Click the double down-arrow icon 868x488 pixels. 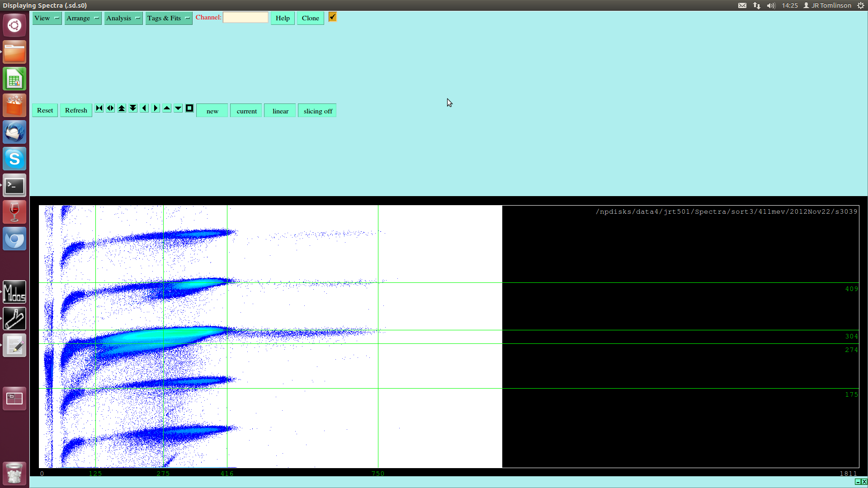tap(133, 108)
